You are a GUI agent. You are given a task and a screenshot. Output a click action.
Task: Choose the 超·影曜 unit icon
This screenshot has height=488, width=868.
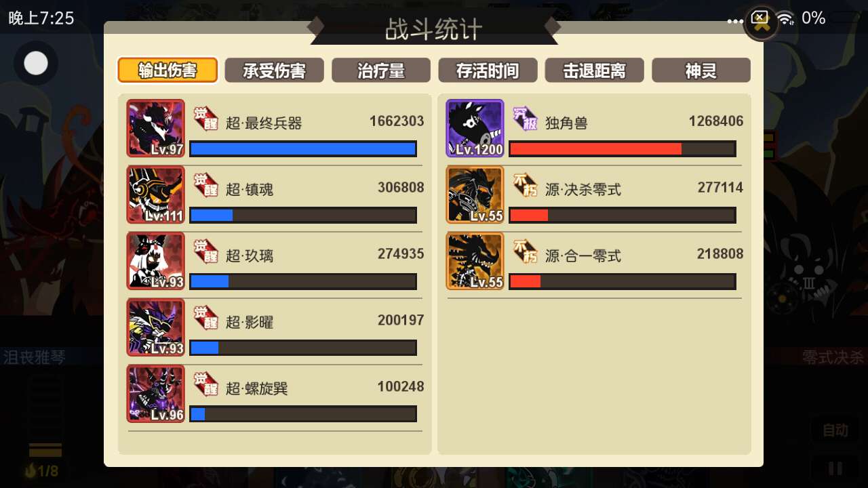coord(155,327)
